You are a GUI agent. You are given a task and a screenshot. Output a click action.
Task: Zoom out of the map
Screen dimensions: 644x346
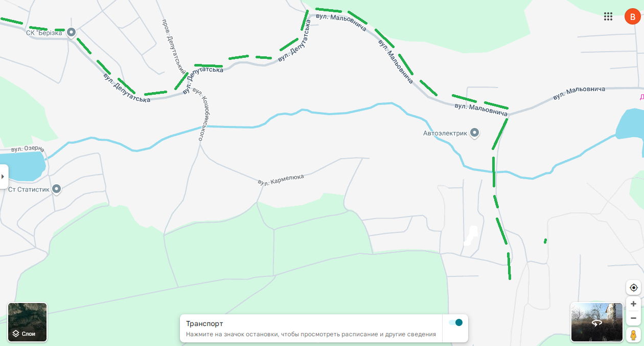click(x=634, y=318)
